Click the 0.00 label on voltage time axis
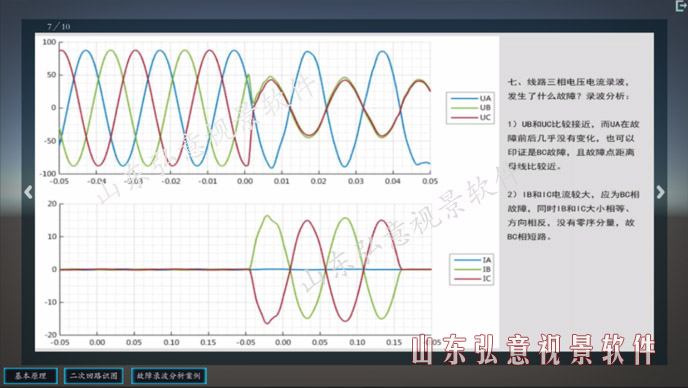The width and height of the screenshot is (688, 388). coord(245,181)
